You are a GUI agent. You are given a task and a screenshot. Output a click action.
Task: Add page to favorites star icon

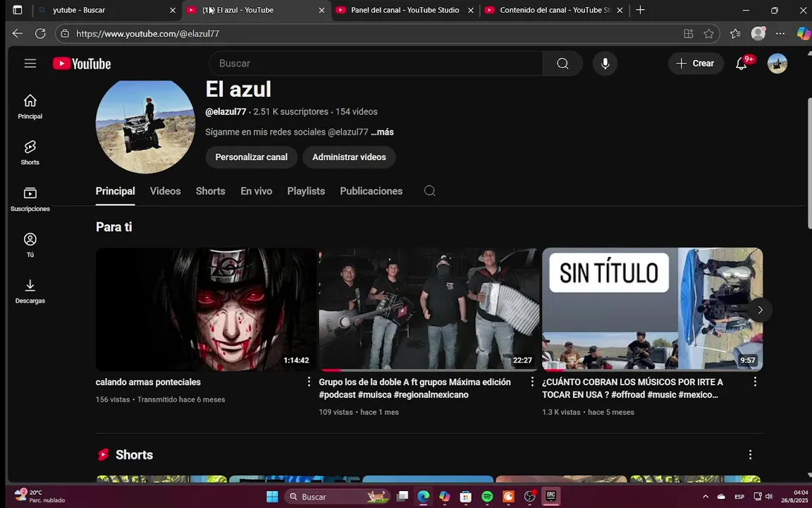click(x=708, y=34)
